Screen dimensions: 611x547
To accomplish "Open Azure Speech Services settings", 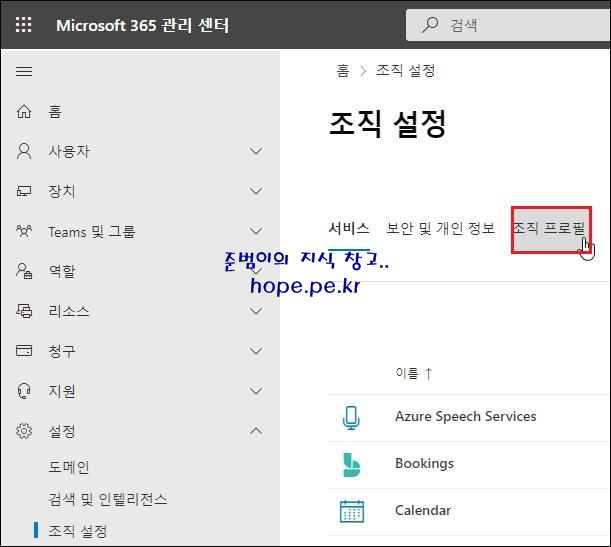I will click(466, 416).
